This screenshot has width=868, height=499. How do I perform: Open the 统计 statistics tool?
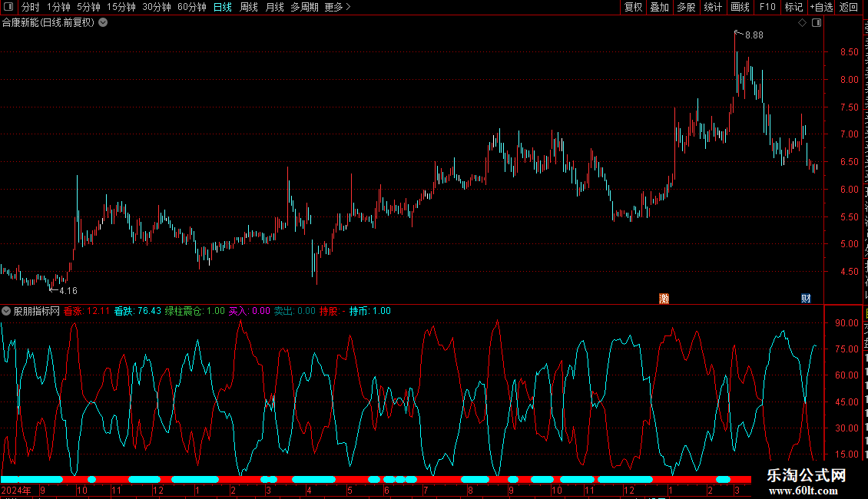[x=713, y=7]
